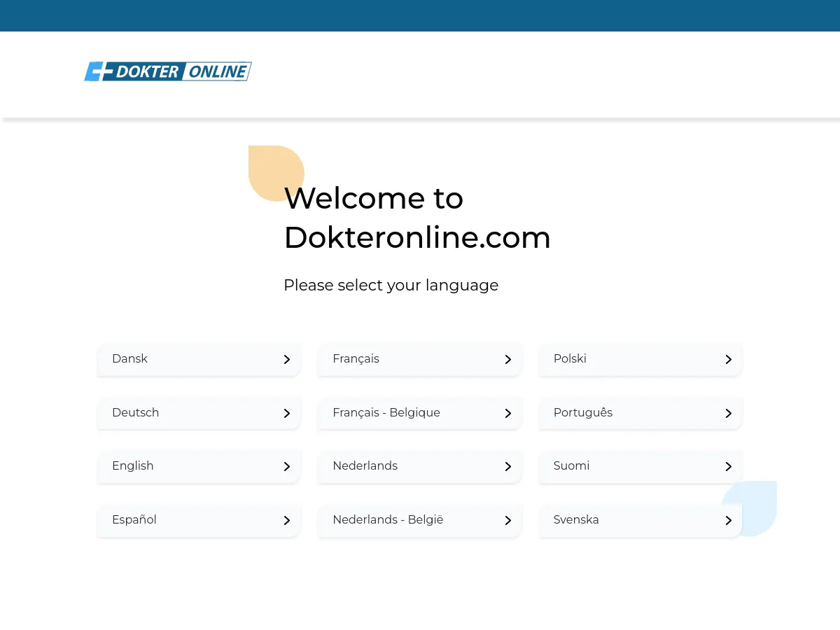Image resolution: width=840 pixels, height=630 pixels.
Task: Click the arrow icon next to Suomi
Action: coord(728,466)
